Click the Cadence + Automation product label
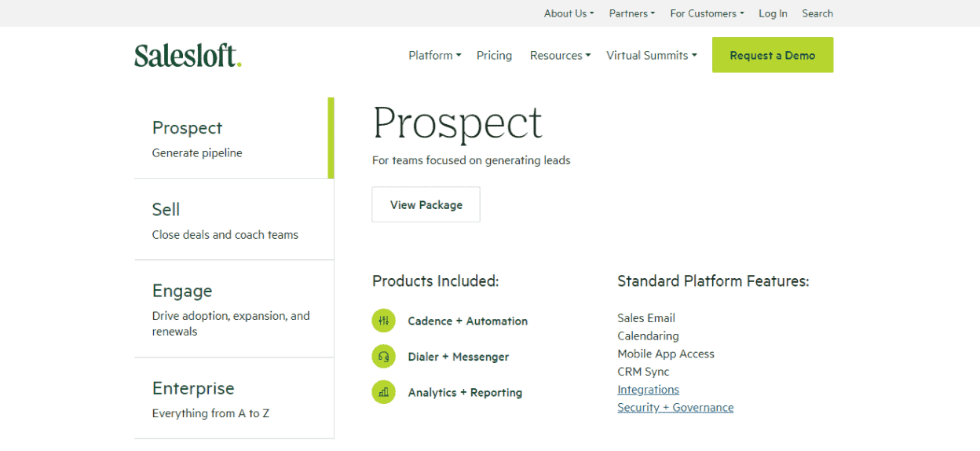 [x=468, y=321]
